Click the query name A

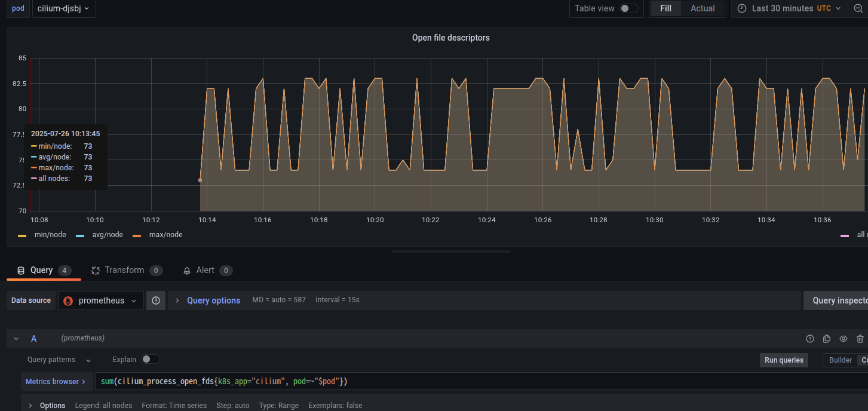(x=34, y=339)
